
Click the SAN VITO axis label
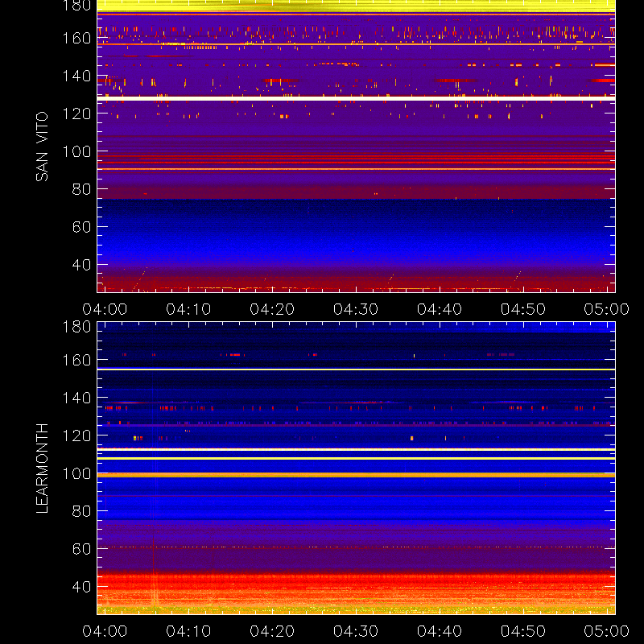tap(42, 147)
